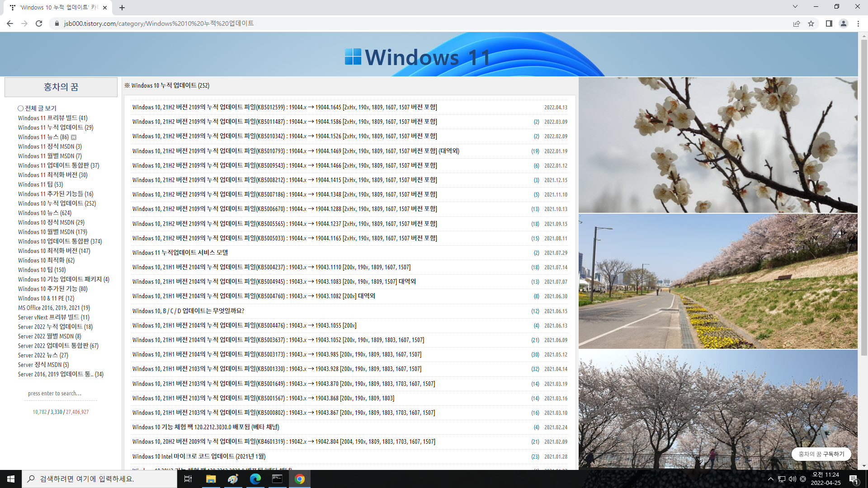Open Windows 11 프리뷰 빌드 category
Viewport: 868px width, 488px height.
(52, 118)
